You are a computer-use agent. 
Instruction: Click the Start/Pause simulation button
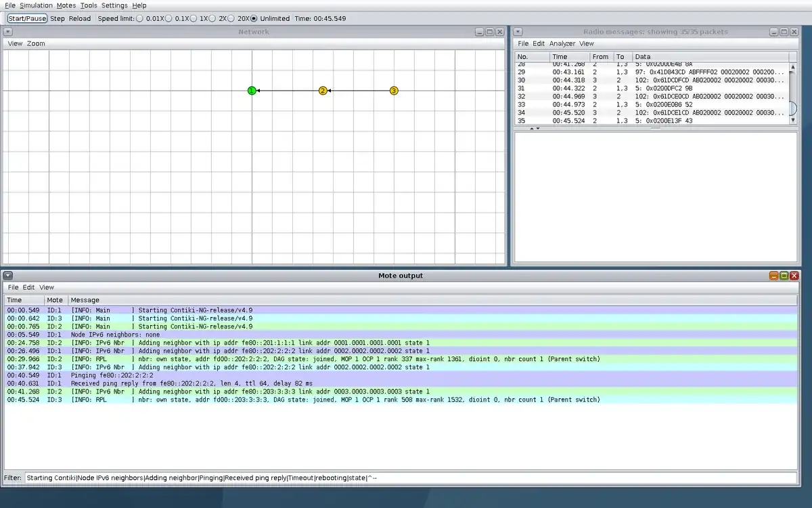[x=28, y=18]
